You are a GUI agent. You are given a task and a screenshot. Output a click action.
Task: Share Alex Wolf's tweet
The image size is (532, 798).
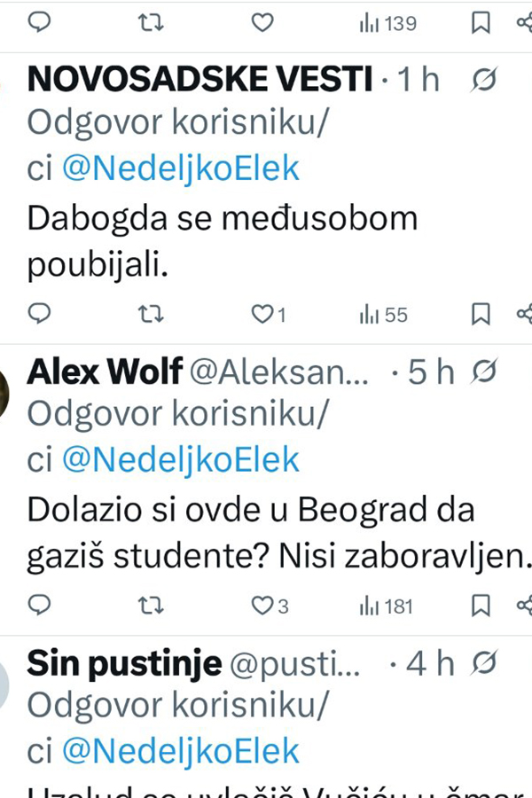pyautogui.click(x=523, y=607)
